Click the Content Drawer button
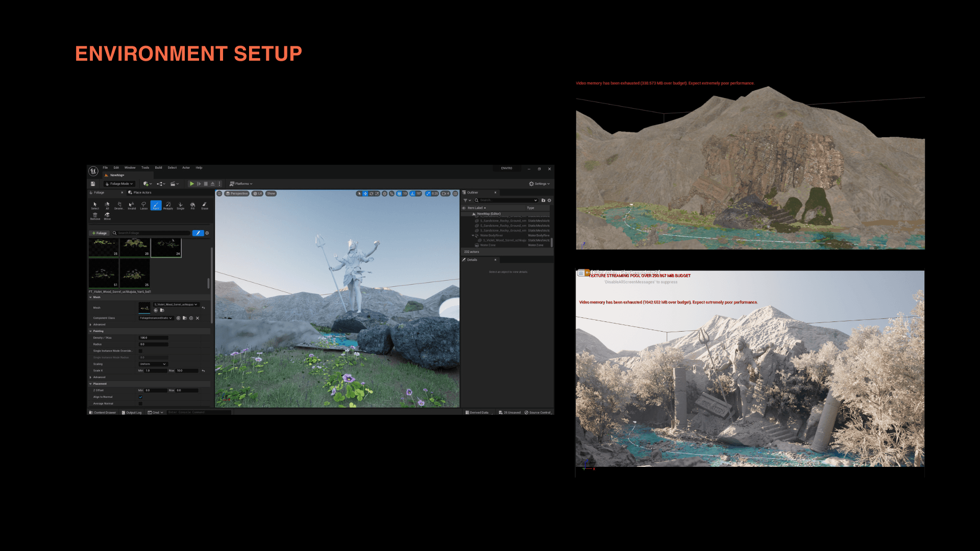This screenshot has width=980, height=551. pyautogui.click(x=103, y=412)
